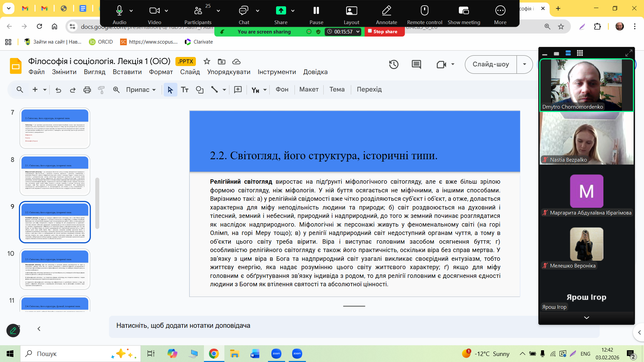Star the presentation title
644x362 pixels.
point(207,61)
